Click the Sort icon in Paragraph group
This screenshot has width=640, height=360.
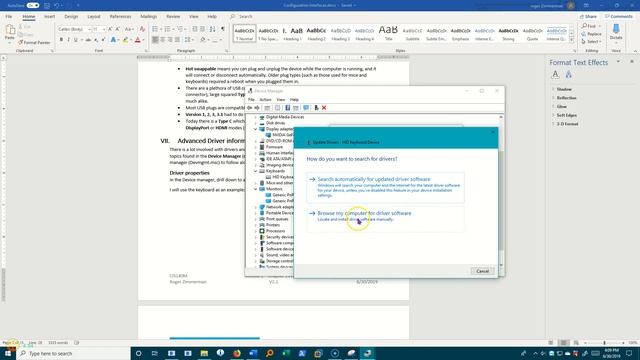(x=213, y=29)
